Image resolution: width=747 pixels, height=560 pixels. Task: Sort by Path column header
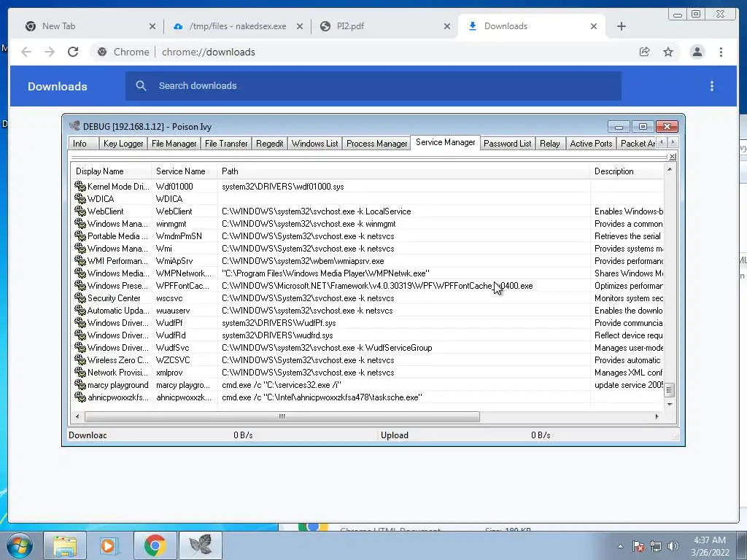tap(403, 171)
